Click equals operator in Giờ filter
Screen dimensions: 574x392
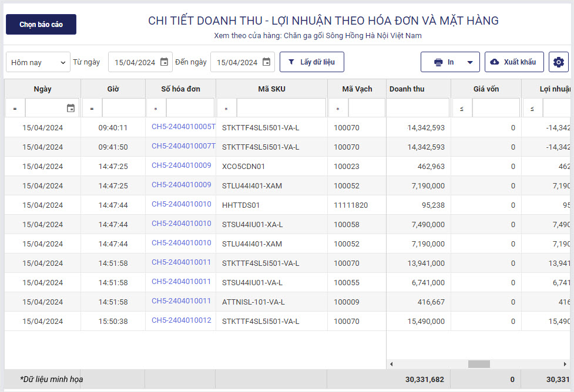coord(92,109)
